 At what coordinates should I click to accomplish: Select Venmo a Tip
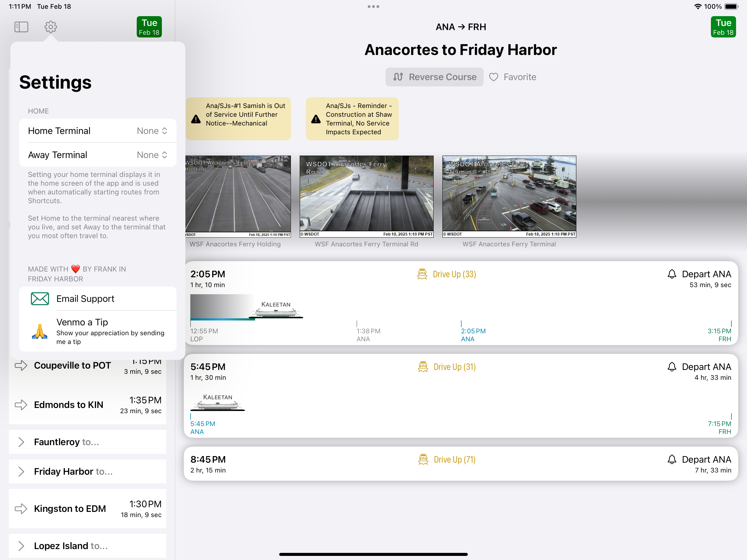98,331
